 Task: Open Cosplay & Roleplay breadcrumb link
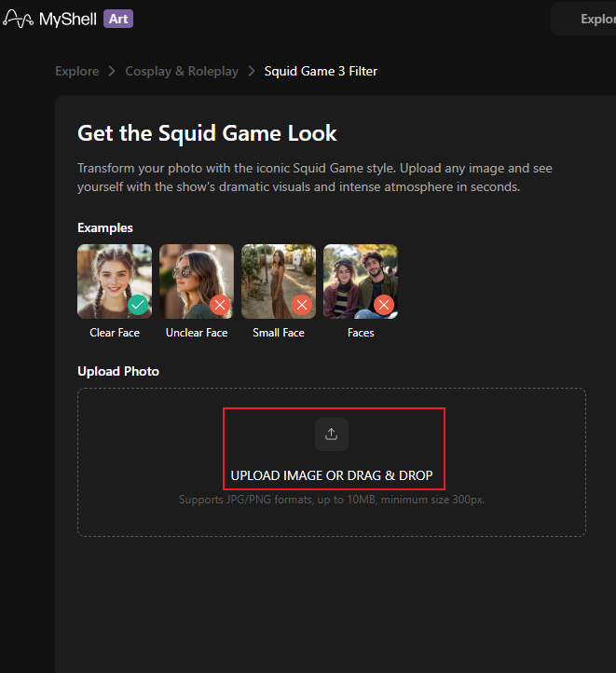pyautogui.click(x=182, y=71)
